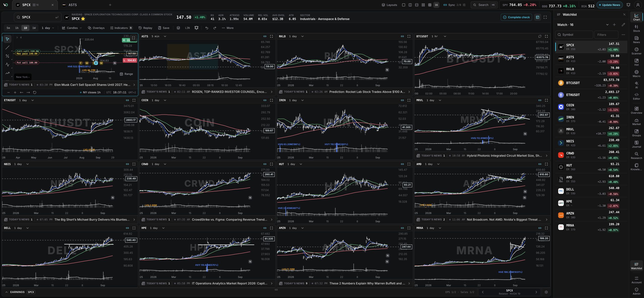644x298 pixels.
Task: Redo the chart action
Action: (x=215, y=28)
